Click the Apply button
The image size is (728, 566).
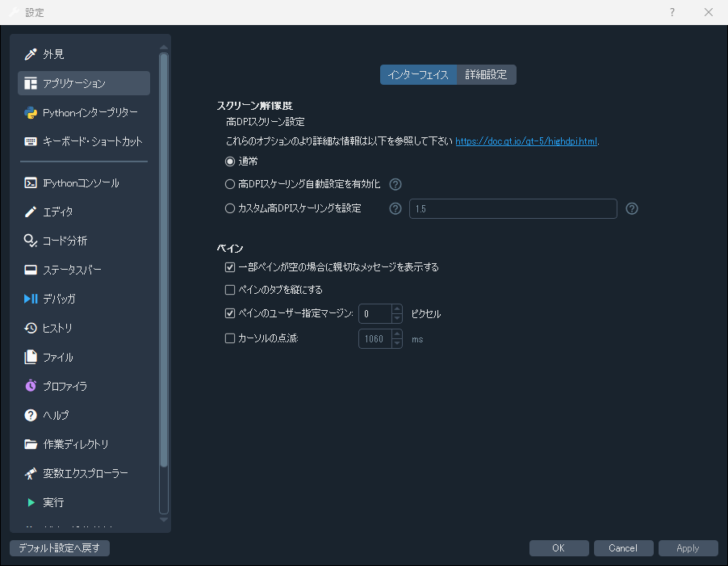[x=688, y=548]
